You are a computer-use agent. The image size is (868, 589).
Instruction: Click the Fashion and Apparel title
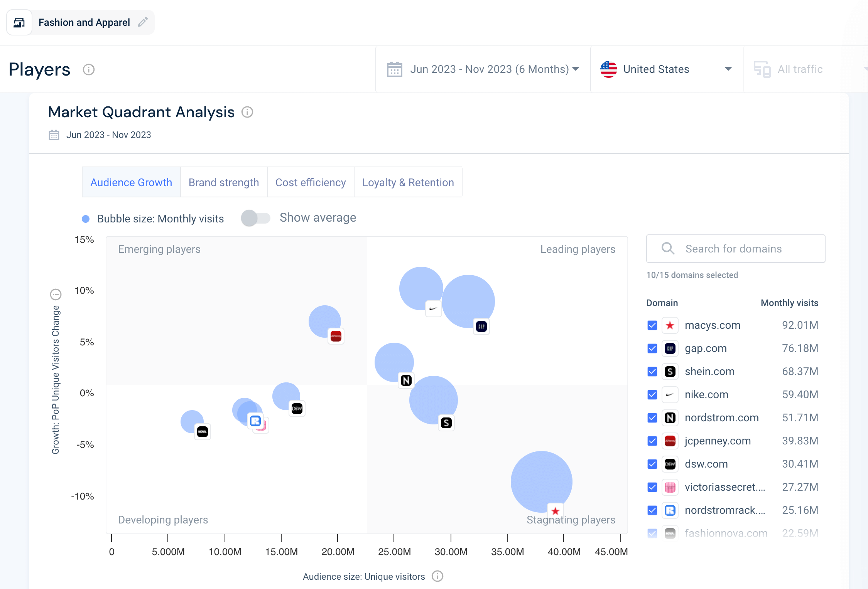point(84,22)
